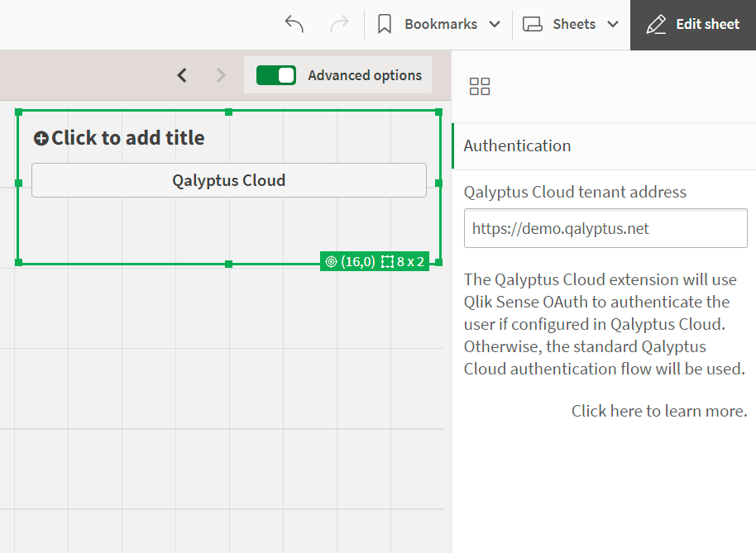Select the Bookmarks flag icon
This screenshot has height=553, width=756.
[384, 24]
